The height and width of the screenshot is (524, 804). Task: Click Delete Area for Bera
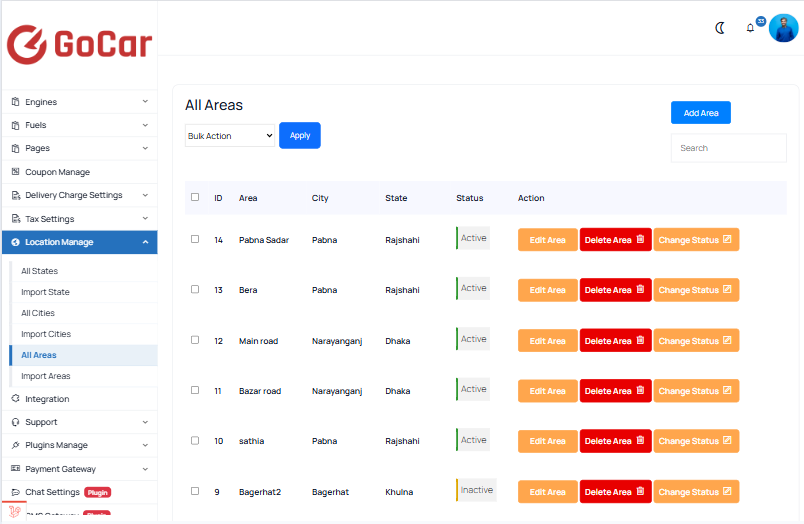pyautogui.click(x=615, y=290)
